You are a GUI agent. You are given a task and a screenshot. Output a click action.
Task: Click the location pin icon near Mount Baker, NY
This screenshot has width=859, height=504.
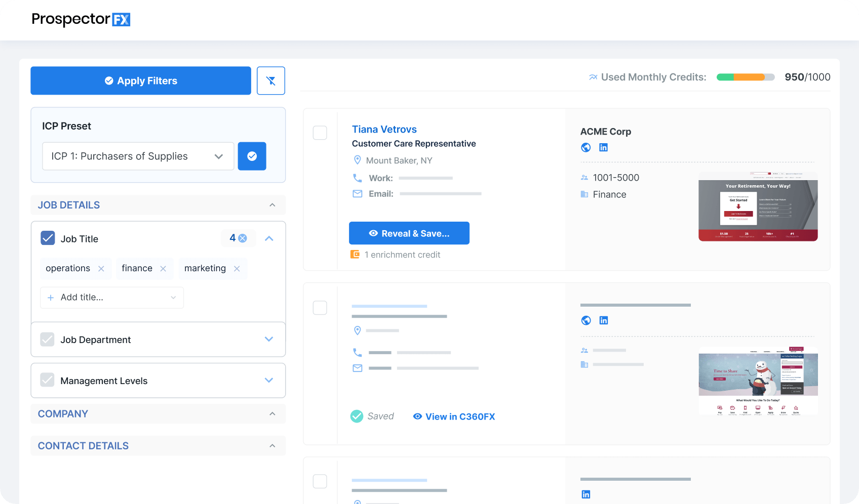click(357, 160)
